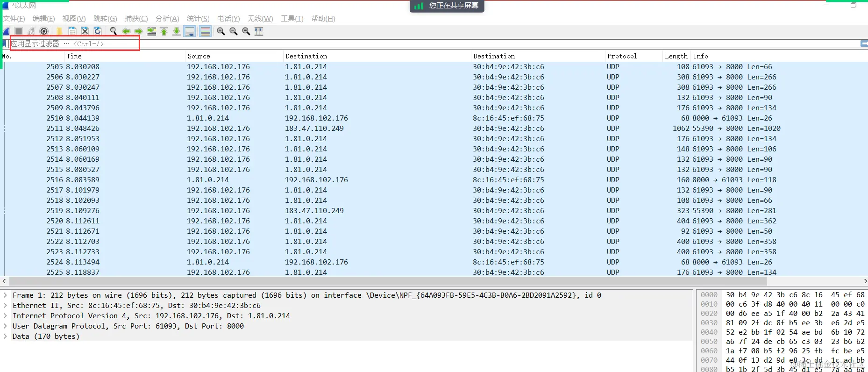Screen dimensions: 868x372
Task: Open the display filter bookmark menu
Action: [4, 43]
